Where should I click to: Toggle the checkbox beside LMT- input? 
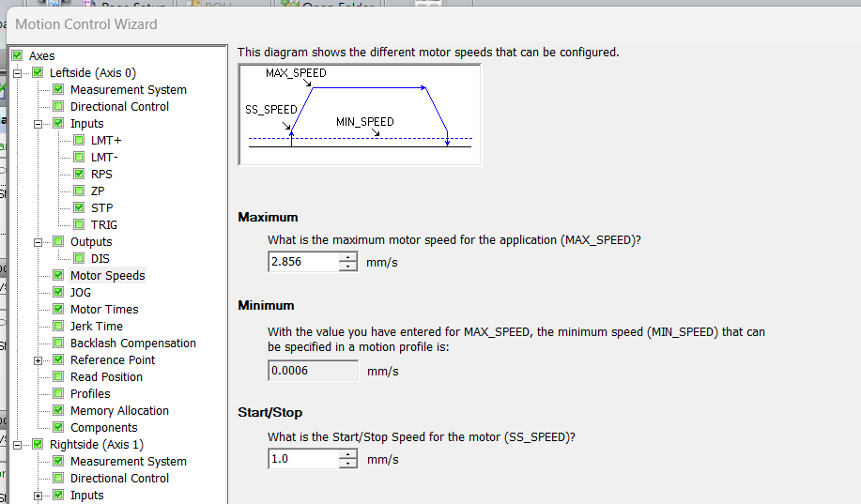point(79,158)
